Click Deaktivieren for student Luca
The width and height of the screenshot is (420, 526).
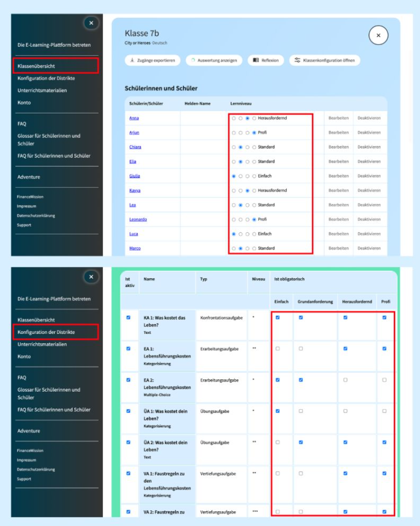click(x=369, y=234)
